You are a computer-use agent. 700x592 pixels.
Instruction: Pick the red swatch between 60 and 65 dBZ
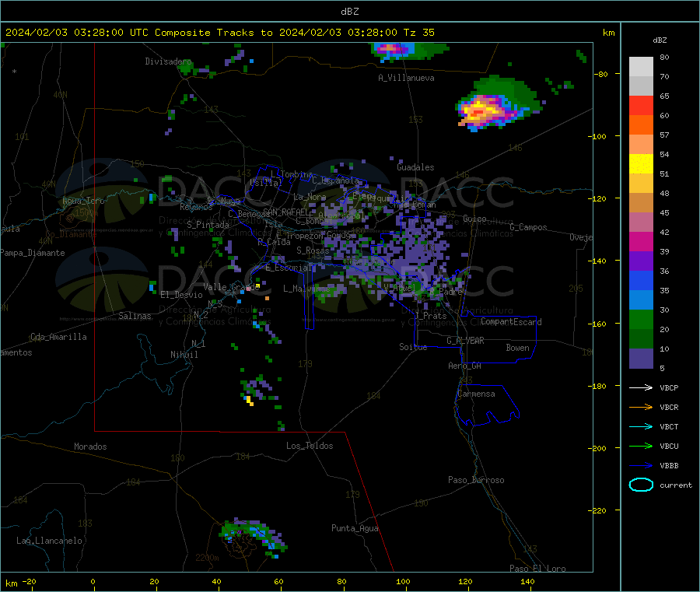pyautogui.click(x=641, y=105)
